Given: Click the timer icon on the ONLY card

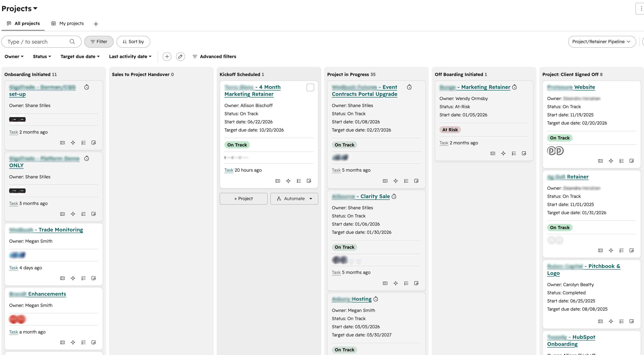Looking at the screenshot, I should pos(86,159).
